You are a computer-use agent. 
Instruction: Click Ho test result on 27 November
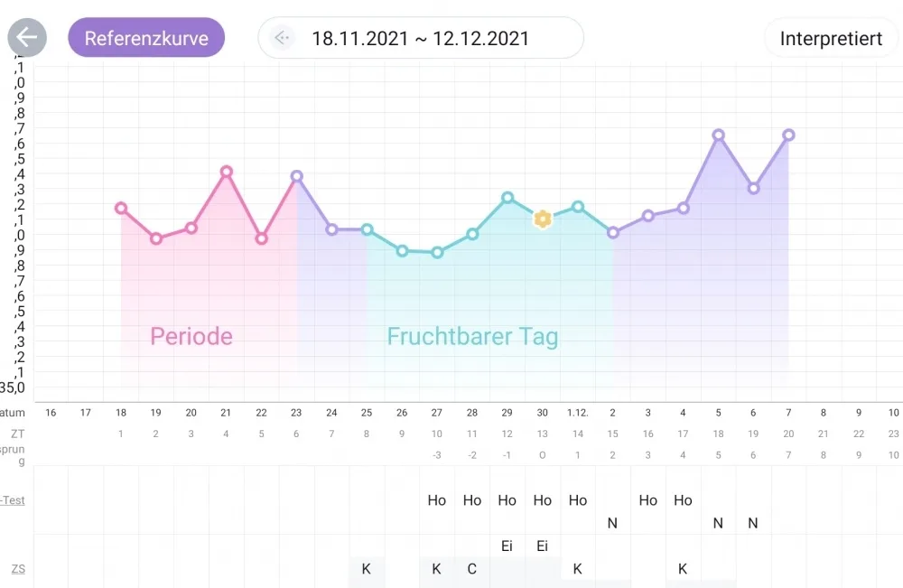436,500
